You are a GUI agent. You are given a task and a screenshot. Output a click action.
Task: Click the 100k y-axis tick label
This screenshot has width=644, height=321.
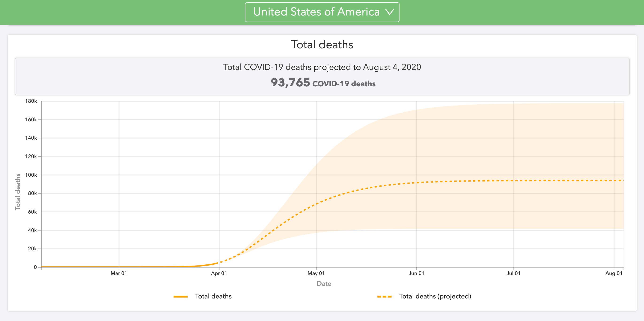(31, 175)
